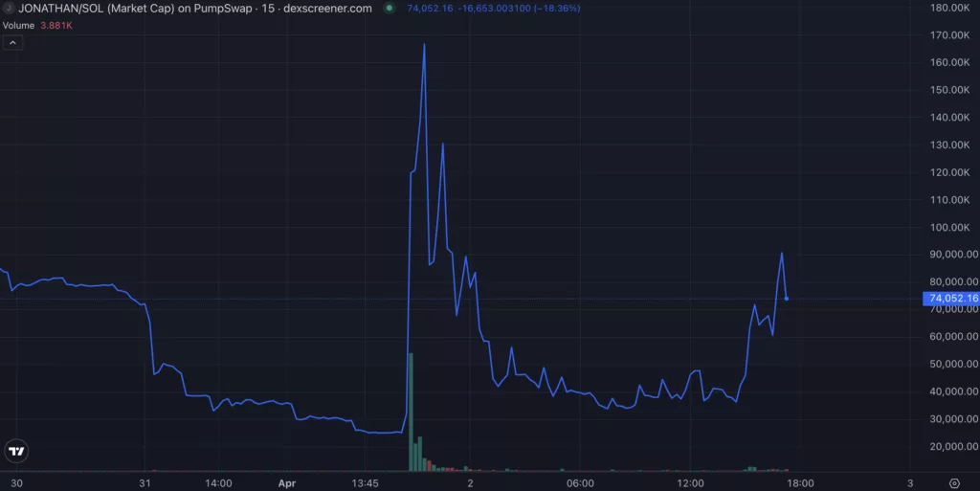Click the tallest green volume bar
This screenshot has width=980, height=491.
(411, 412)
